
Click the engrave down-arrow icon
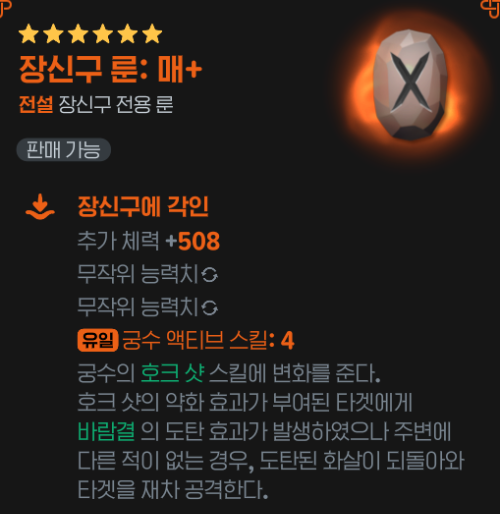click(x=40, y=207)
